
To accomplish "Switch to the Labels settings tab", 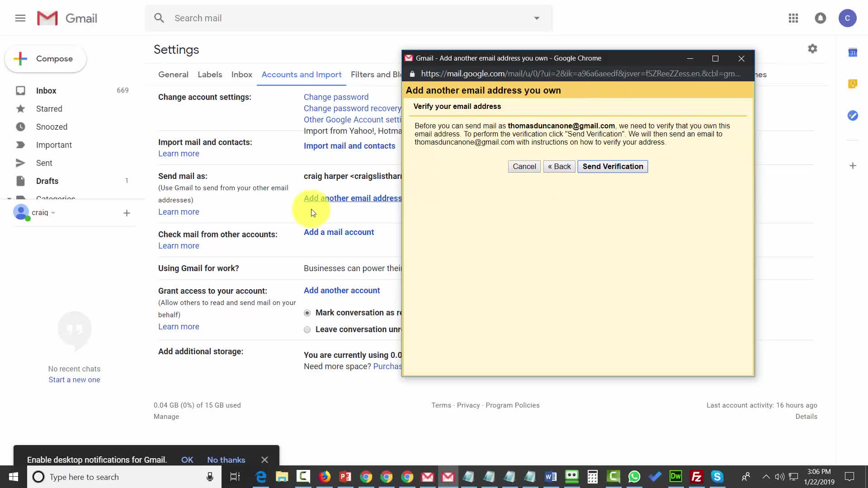I will (x=210, y=75).
